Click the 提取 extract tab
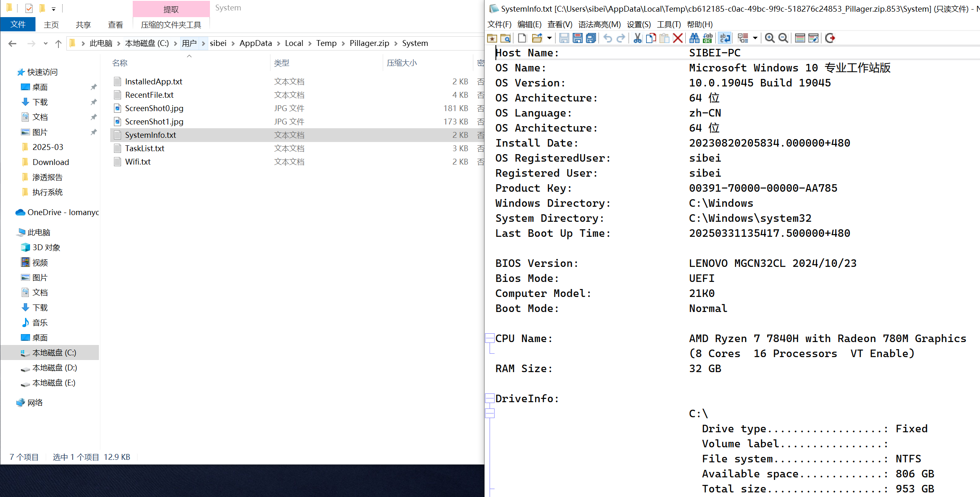Image resolution: width=980 pixels, height=497 pixels. pos(171,9)
